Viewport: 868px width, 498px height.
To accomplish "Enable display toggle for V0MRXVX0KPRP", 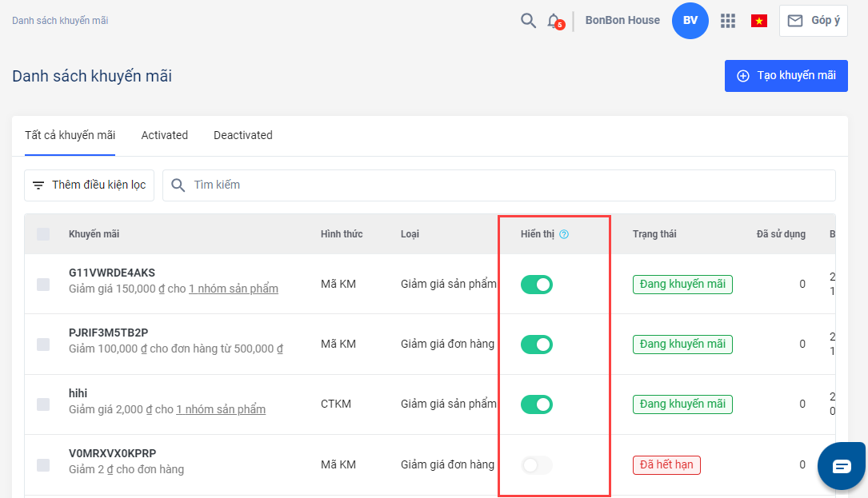I will pos(537,464).
